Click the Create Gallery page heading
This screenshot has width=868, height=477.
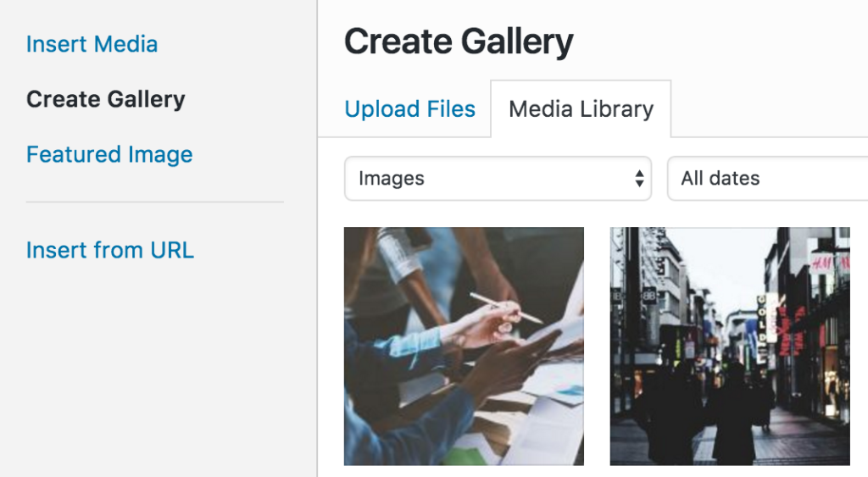pyautogui.click(x=459, y=42)
